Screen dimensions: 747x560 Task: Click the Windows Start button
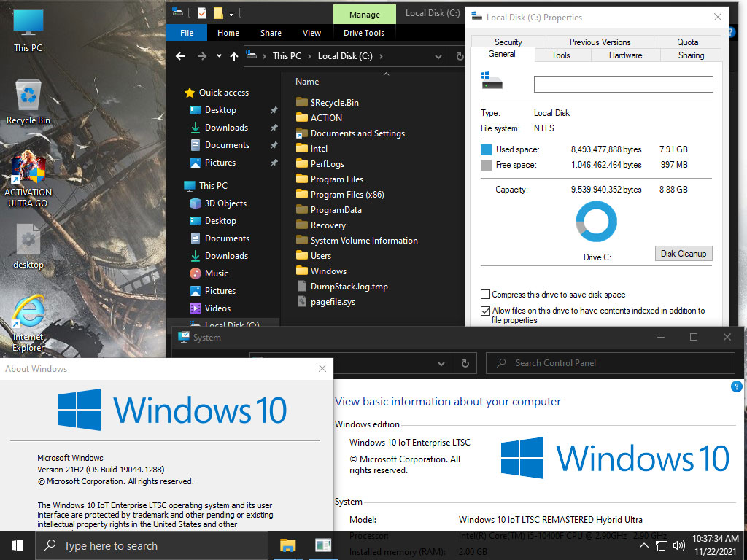click(18, 545)
